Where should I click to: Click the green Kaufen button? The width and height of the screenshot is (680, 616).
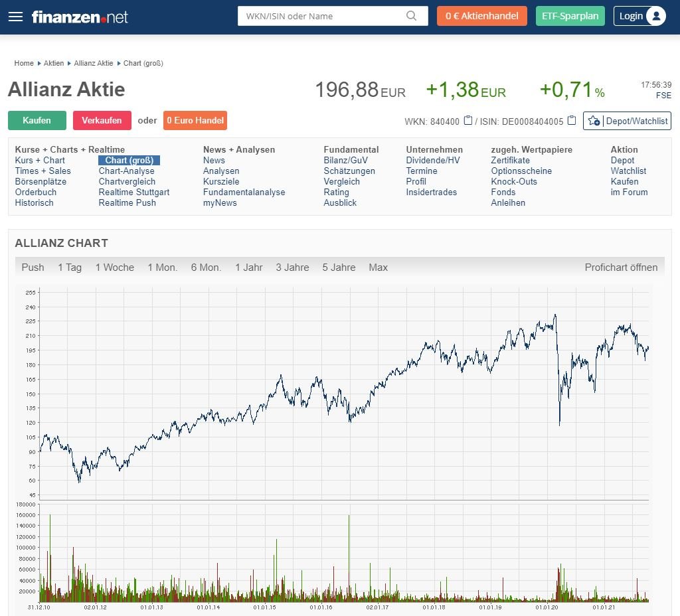click(x=37, y=121)
